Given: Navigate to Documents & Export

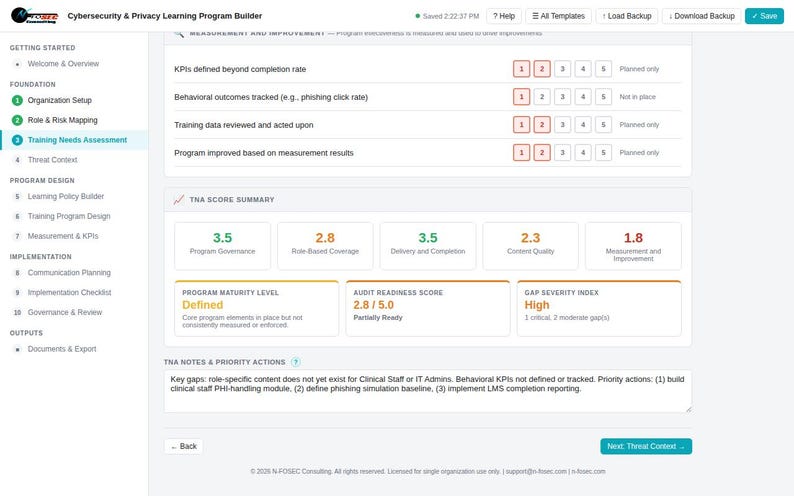Looking at the screenshot, I should pos(74,349).
